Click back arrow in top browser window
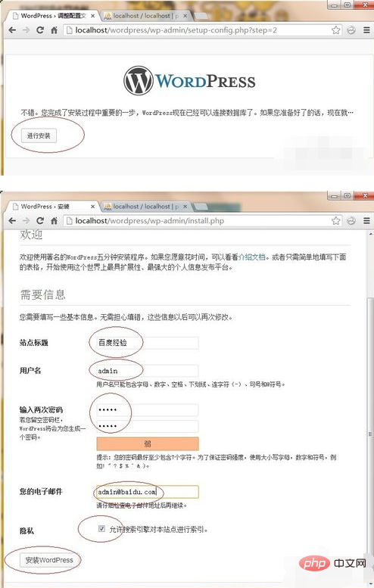374x588 pixels. pos(12,30)
